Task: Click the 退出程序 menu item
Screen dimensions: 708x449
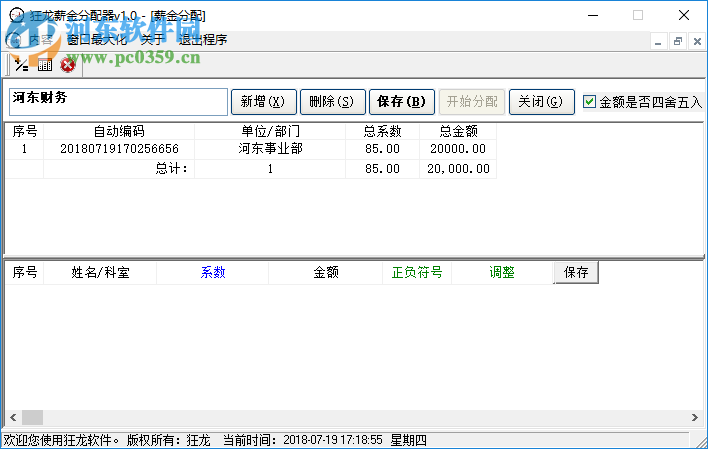Action: pos(203,40)
